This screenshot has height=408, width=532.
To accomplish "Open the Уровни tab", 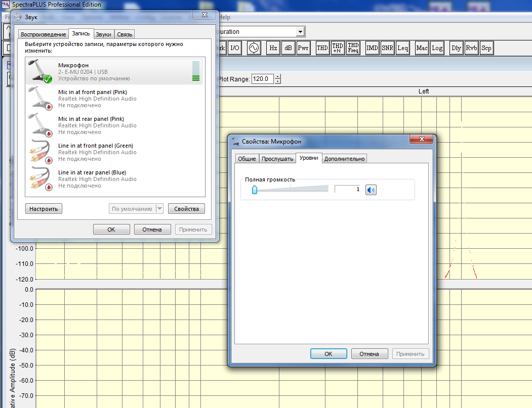I will [x=309, y=158].
